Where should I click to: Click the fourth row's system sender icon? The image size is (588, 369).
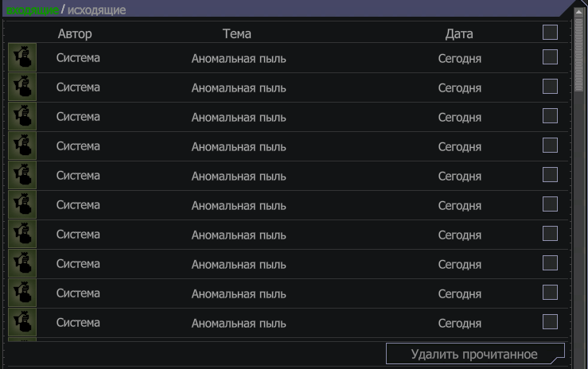[22, 146]
